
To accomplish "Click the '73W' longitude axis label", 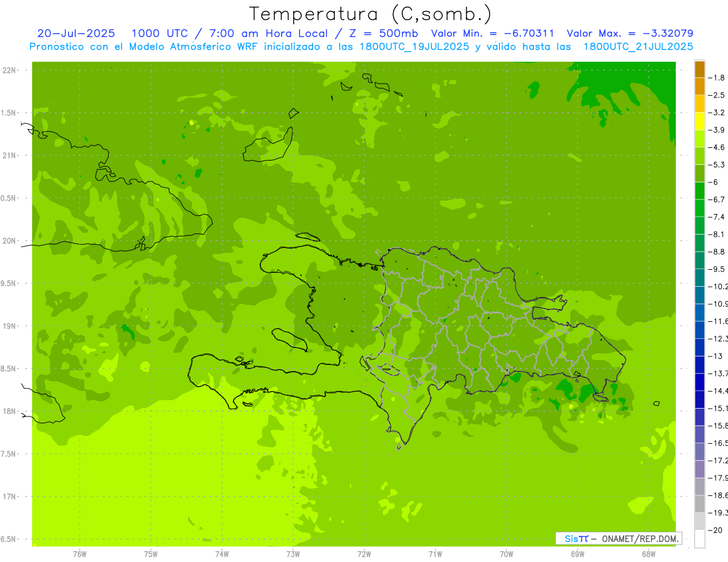I will tap(293, 554).
